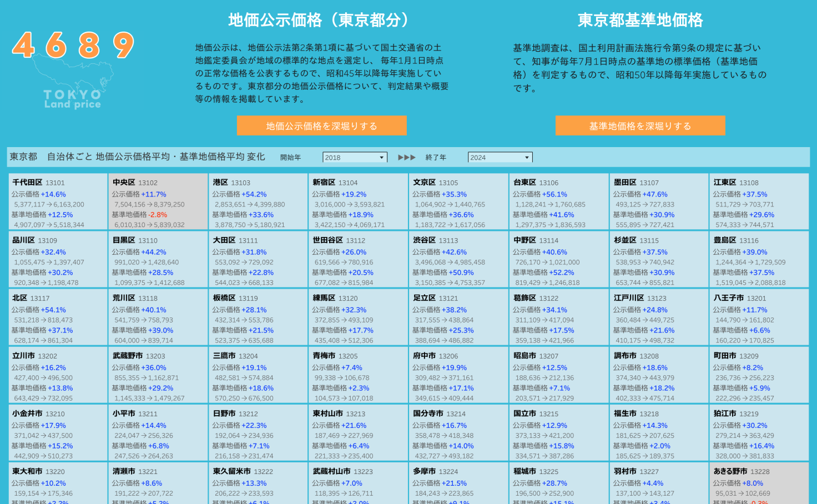Image resolution: width=817 pixels, height=504 pixels.
Task: Open the 品川区 13109 card
Action: [58, 259]
